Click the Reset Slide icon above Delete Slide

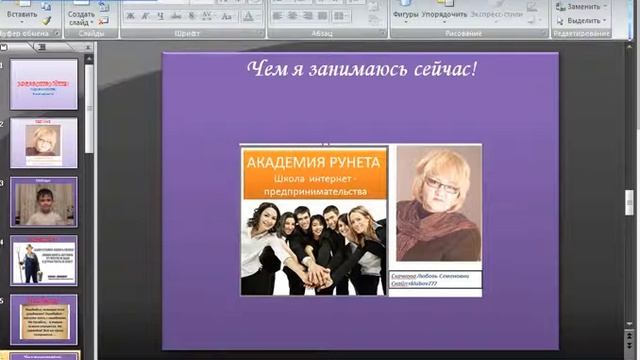pyautogui.click(x=103, y=7)
